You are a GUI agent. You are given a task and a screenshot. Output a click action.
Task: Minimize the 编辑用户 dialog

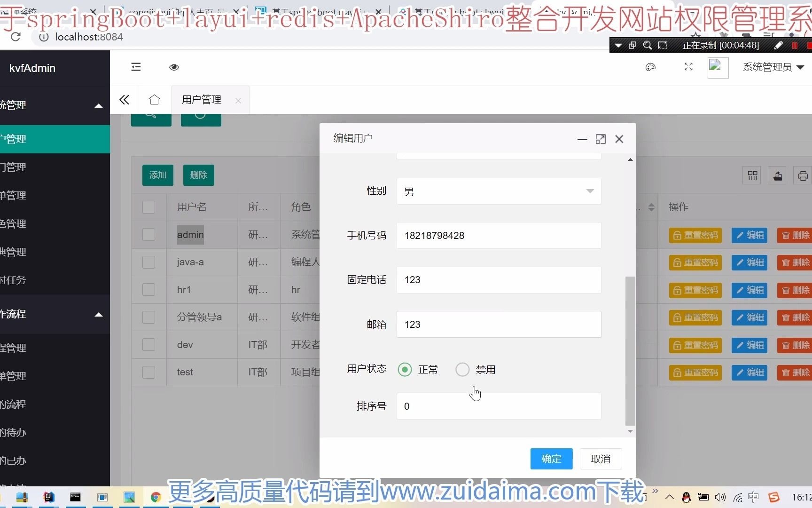tap(582, 139)
